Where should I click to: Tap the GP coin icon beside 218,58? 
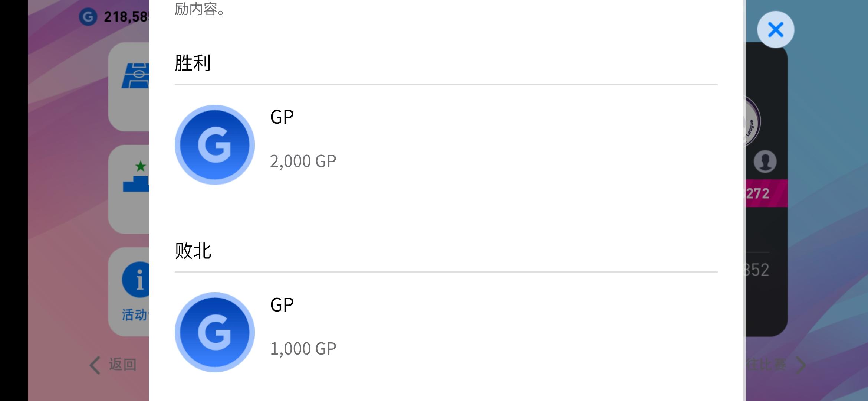(88, 17)
